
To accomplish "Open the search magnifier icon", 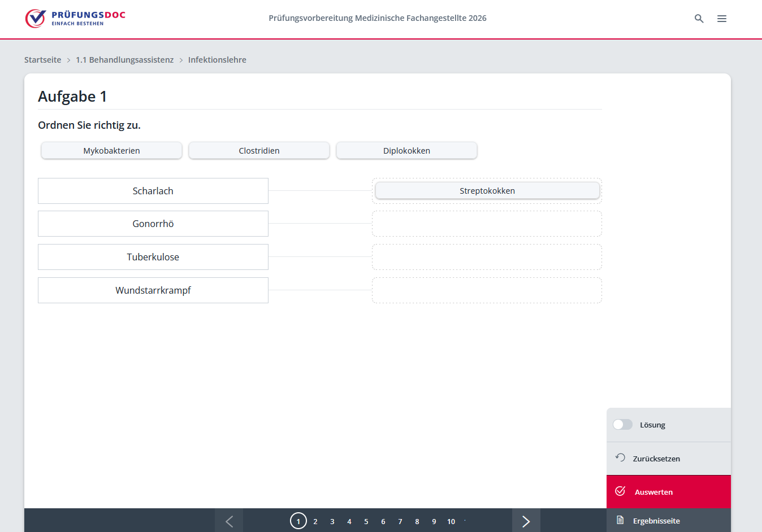I will click(699, 19).
